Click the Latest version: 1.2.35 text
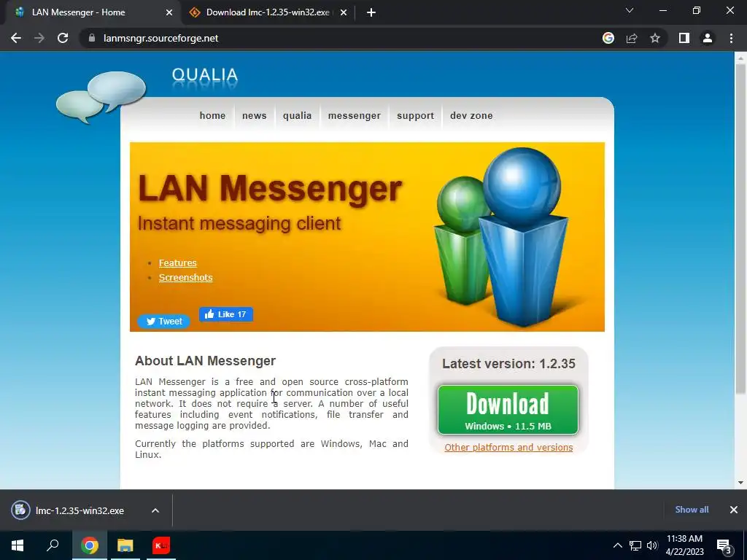This screenshot has width=747, height=560. click(x=508, y=364)
